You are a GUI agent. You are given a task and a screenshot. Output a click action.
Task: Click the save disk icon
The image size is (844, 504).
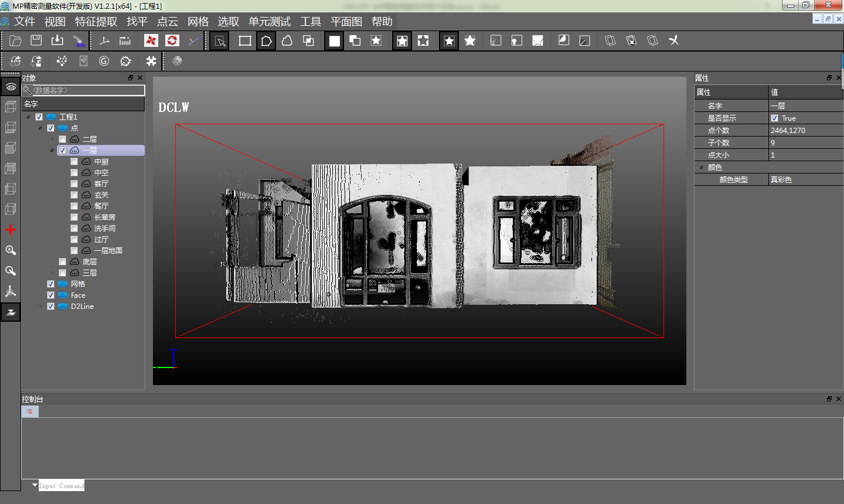pos(36,40)
